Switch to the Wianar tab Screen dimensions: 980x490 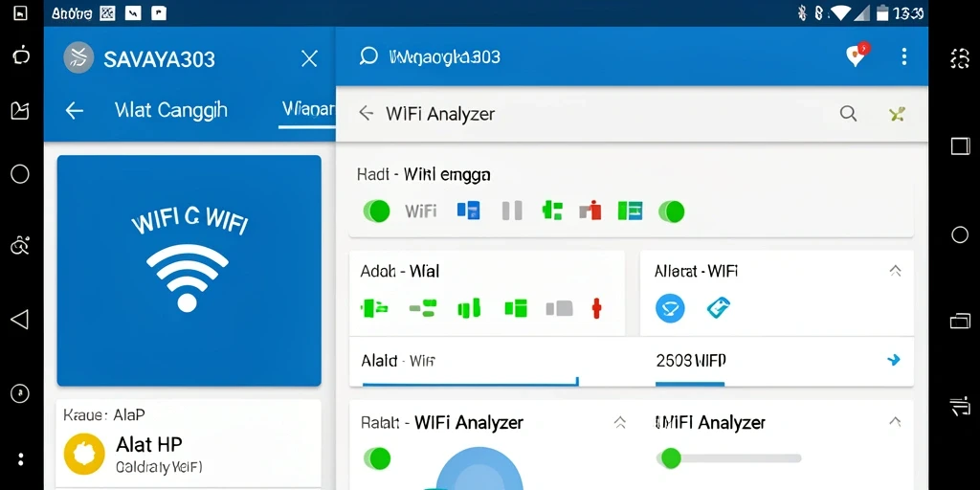[x=308, y=110]
